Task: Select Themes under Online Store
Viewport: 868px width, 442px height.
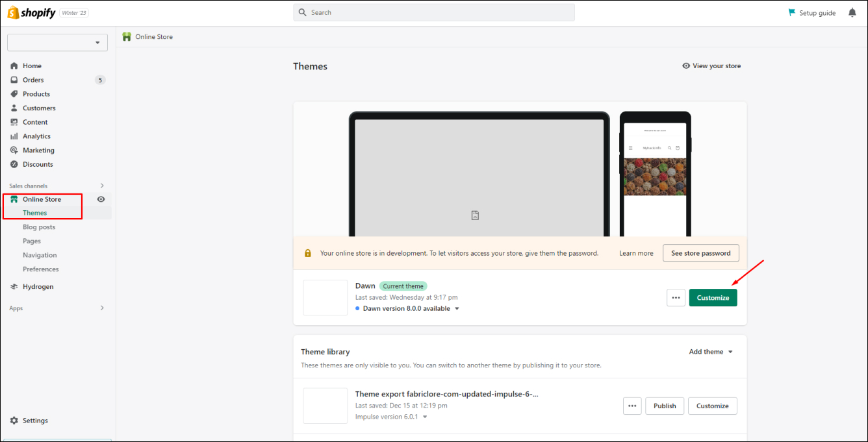Action: tap(35, 213)
